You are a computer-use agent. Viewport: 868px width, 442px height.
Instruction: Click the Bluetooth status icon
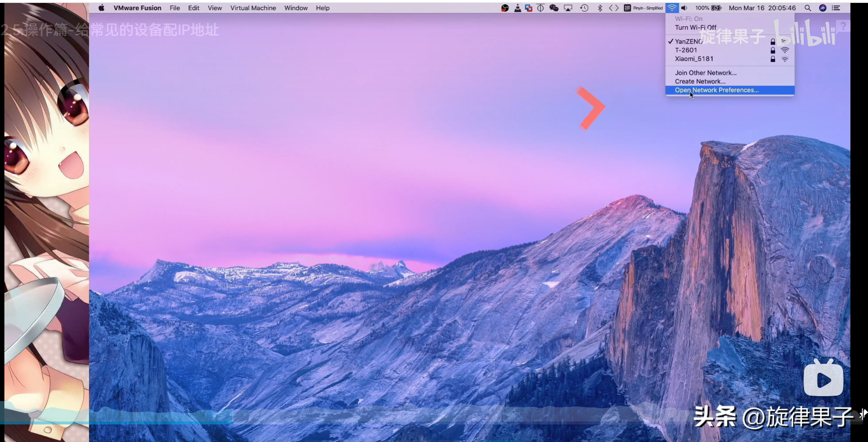[599, 8]
